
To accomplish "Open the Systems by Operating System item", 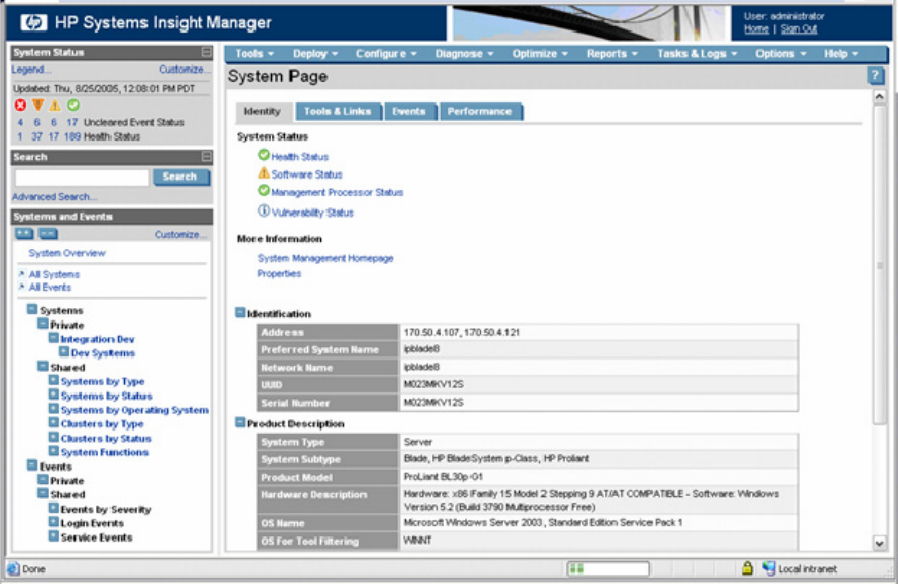I will pyautogui.click(x=135, y=410).
